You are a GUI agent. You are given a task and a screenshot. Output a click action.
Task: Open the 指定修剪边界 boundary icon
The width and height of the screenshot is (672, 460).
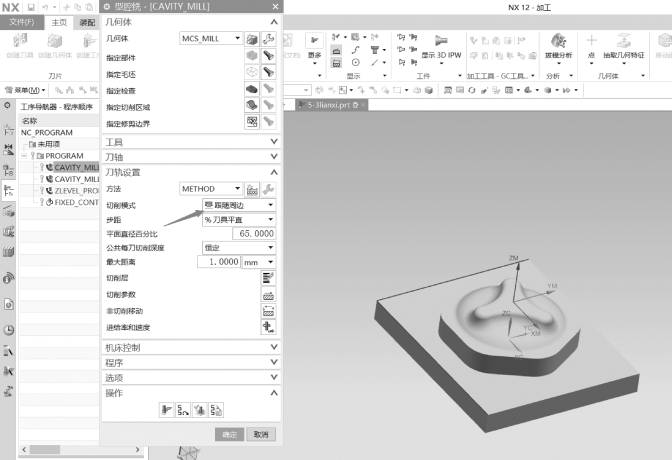click(x=252, y=122)
